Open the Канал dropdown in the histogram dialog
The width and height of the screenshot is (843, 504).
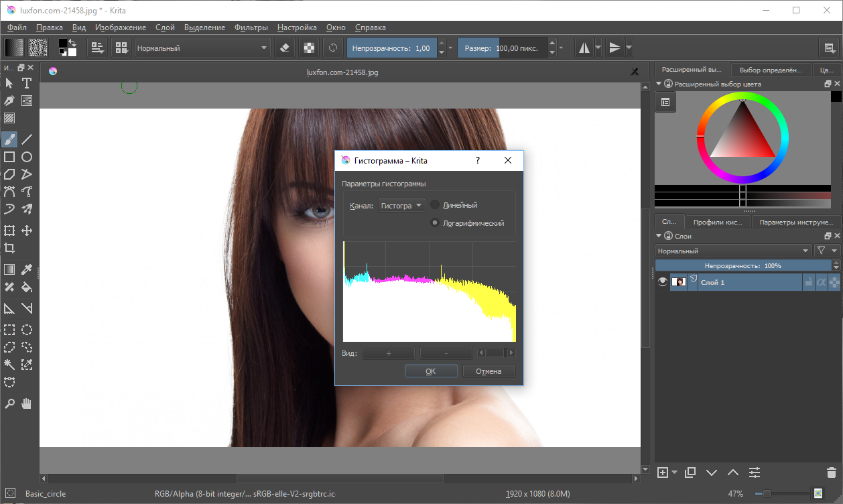point(401,206)
